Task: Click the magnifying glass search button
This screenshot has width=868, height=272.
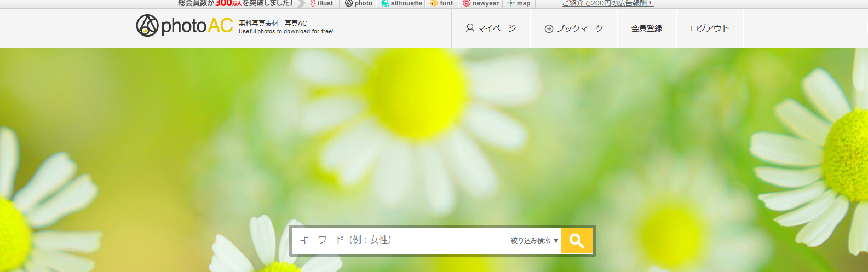Action: coord(577,241)
